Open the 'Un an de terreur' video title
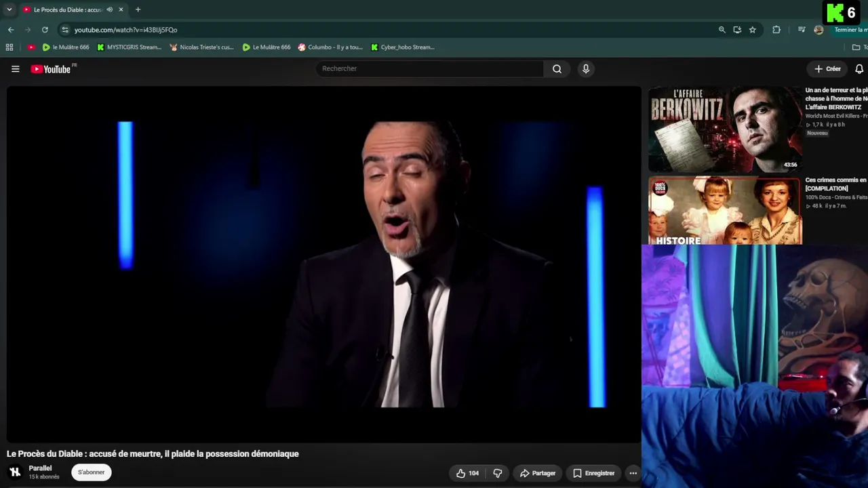Image resolution: width=868 pixels, height=488 pixels. pyautogui.click(x=836, y=98)
